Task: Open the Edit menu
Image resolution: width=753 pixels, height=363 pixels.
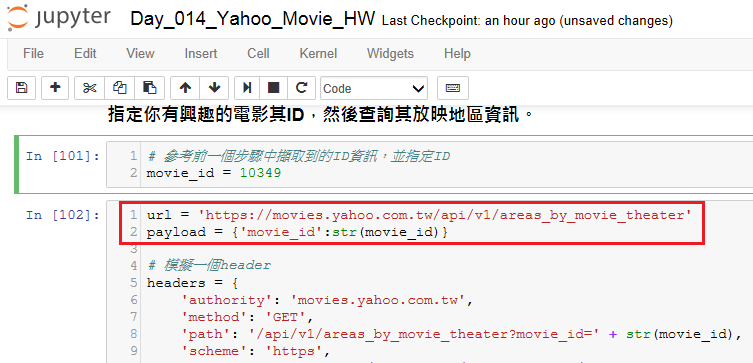Action: [x=85, y=53]
